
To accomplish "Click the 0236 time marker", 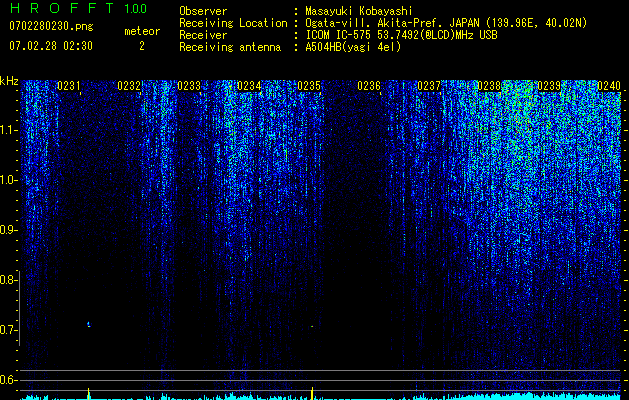I will 369,86.
